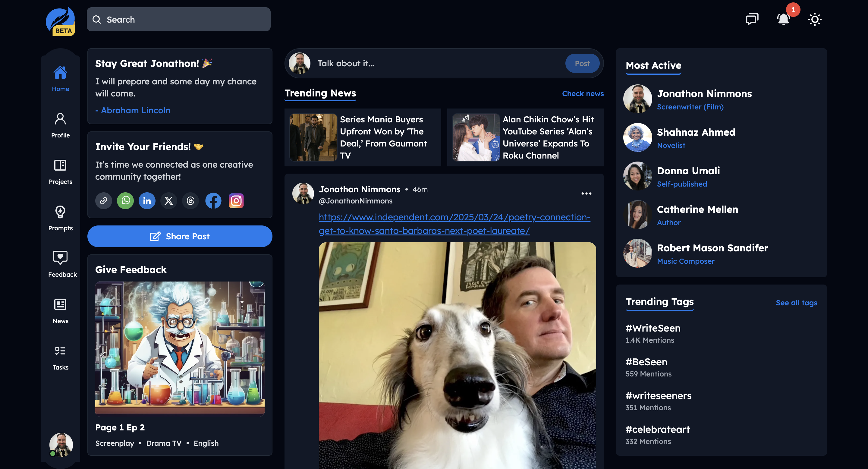Open Catherine Mellen profile
This screenshot has height=469, width=868.
click(x=697, y=209)
